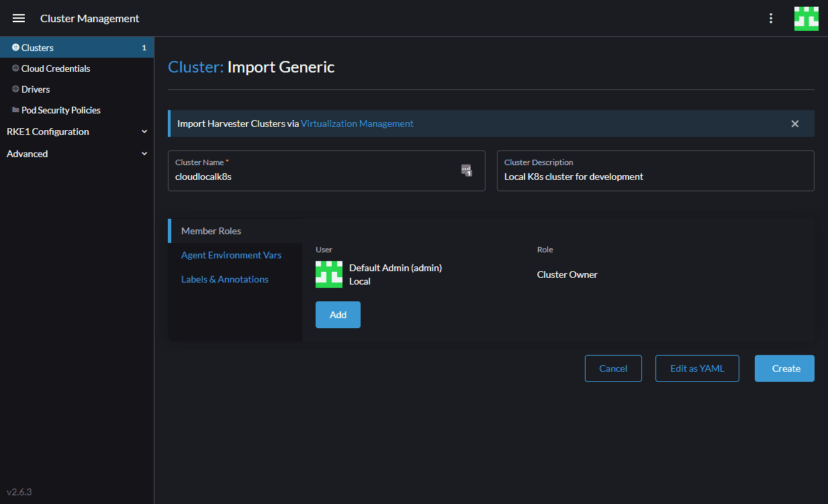The image size is (828, 504).
Task: Click the Drivers icon in sidebar
Action: point(15,89)
